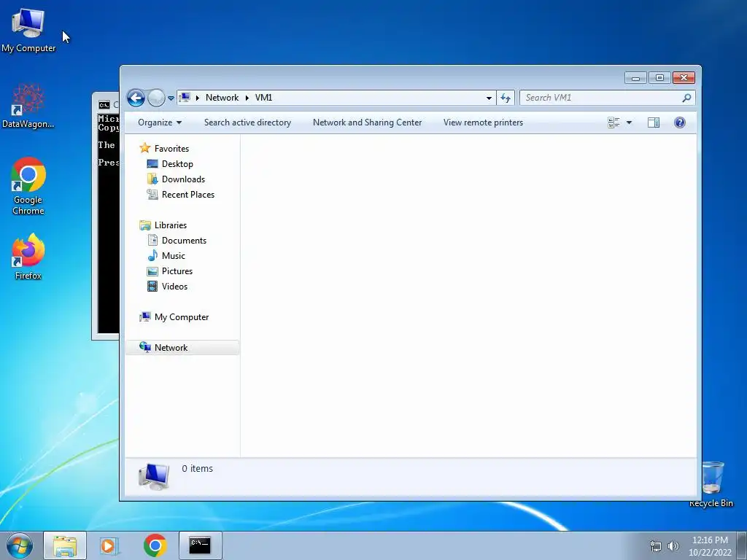This screenshot has width=747, height=560.
Task: Open the DataWagon desktop shortcut
Action: point(28,106)
